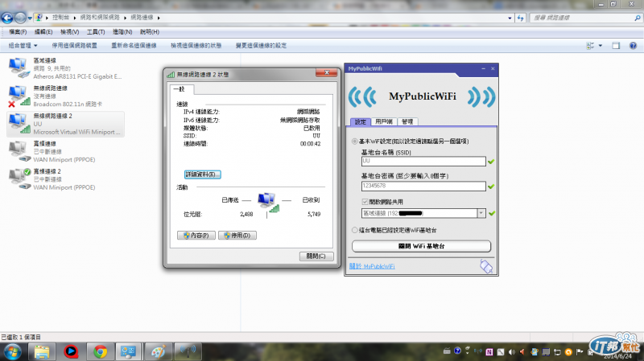The width and height of the screenshot is (644, 361).
Task: Open the Help question mark icon in toolbar
Action: point(633,46)
